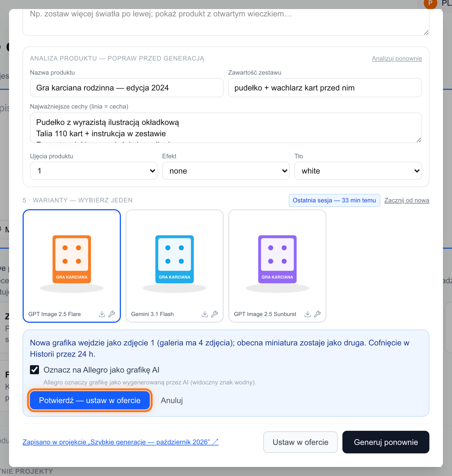Click the bottom Ustaw w ofercie button

[301, 442]
